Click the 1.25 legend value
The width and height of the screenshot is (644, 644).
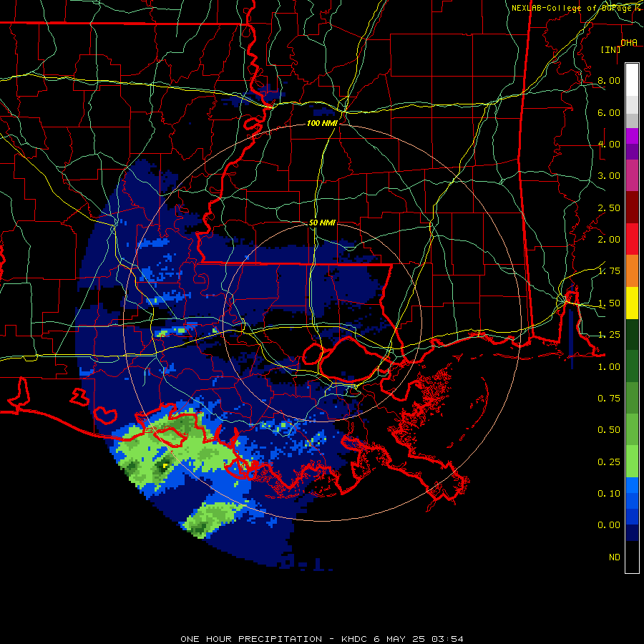(609, 335)
